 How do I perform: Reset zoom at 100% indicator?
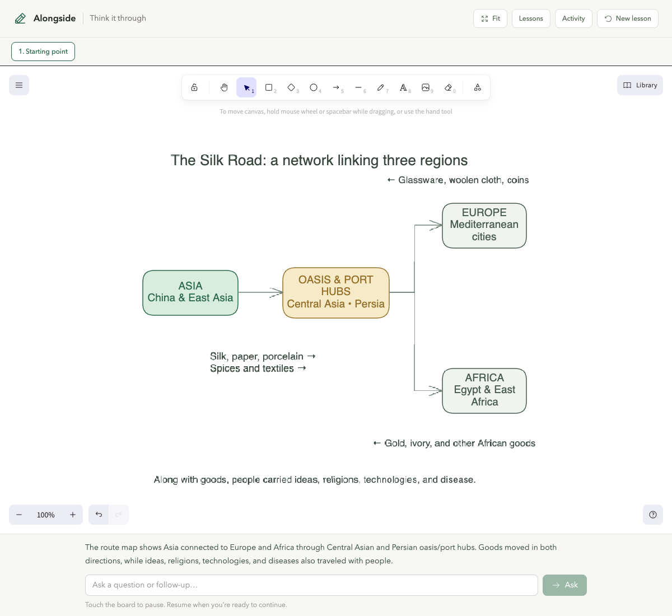46,515
